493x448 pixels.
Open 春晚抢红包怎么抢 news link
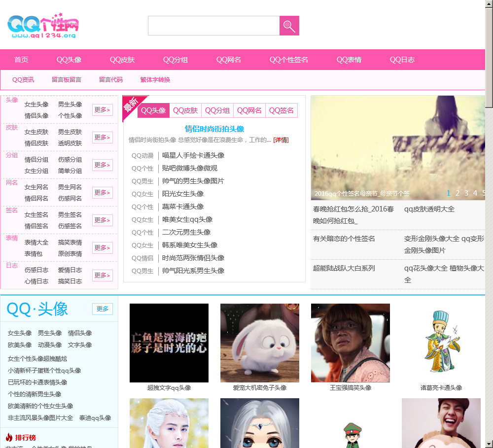click(x=353, y=215)
